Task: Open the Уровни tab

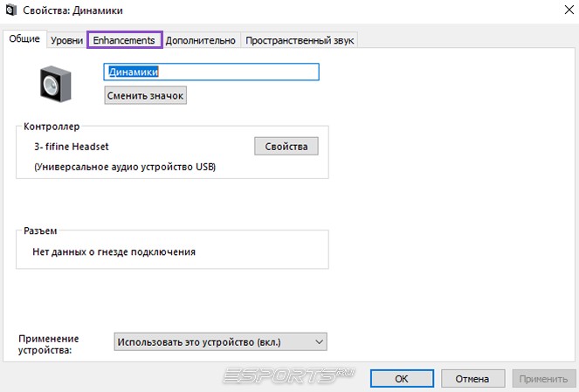Action: [66, 40]
